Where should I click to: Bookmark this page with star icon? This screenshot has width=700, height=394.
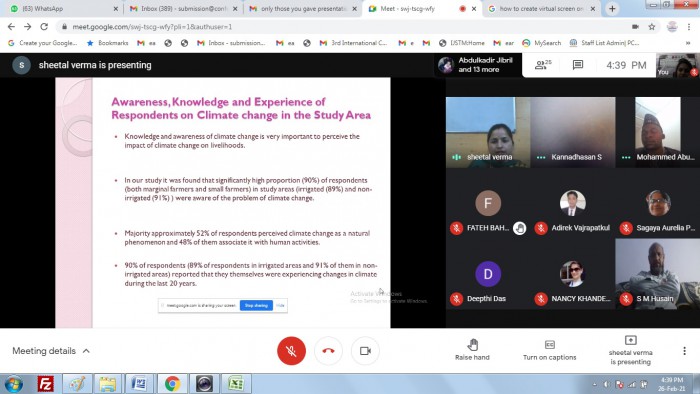coord(652,27)
